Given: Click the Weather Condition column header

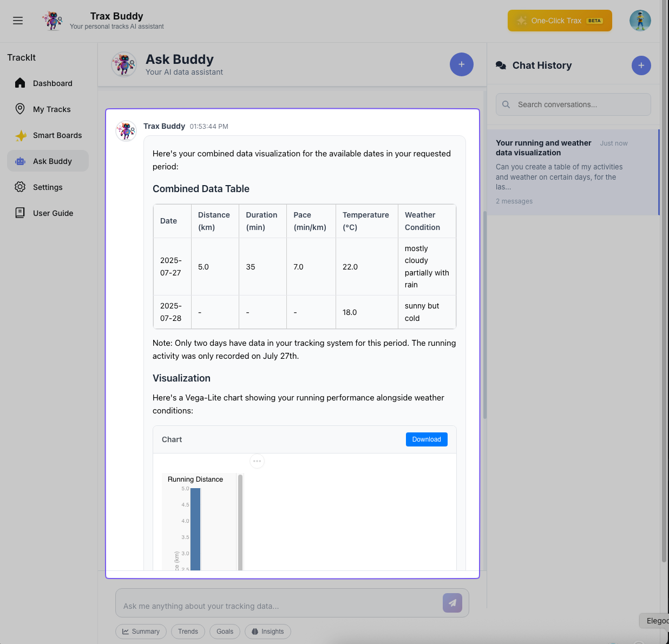Looking at the screenshot, I should [x=427, y=221].
